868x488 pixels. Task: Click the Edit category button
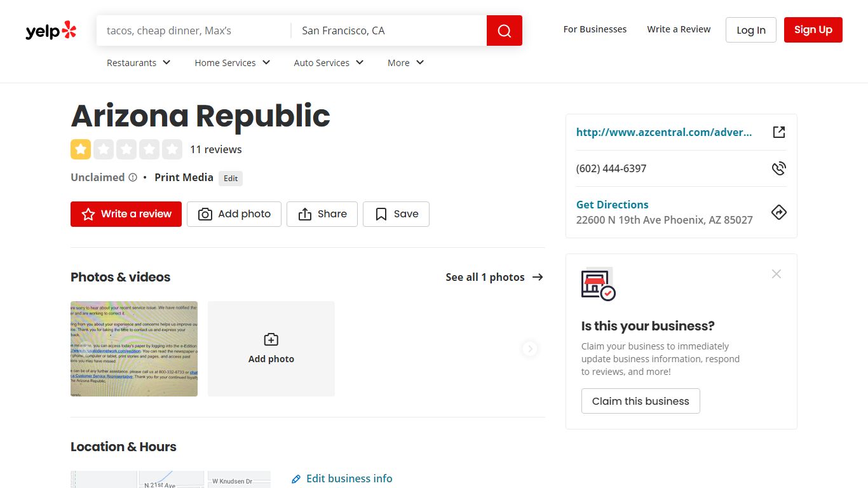coord(231,179)
